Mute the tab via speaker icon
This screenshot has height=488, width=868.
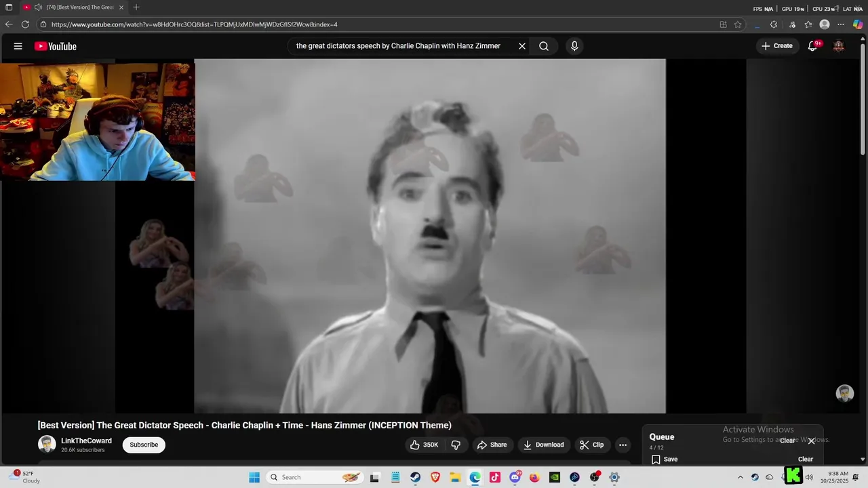[x=39, y=7]
